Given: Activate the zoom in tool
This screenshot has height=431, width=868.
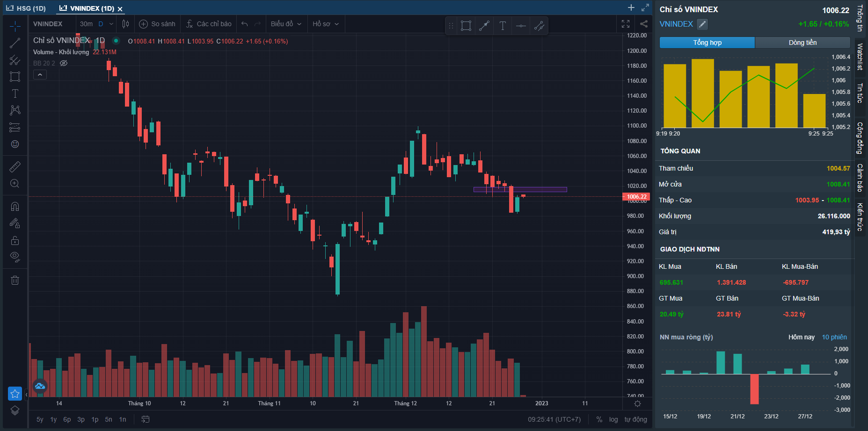Looking at the screenshot, I should point(15,183).
